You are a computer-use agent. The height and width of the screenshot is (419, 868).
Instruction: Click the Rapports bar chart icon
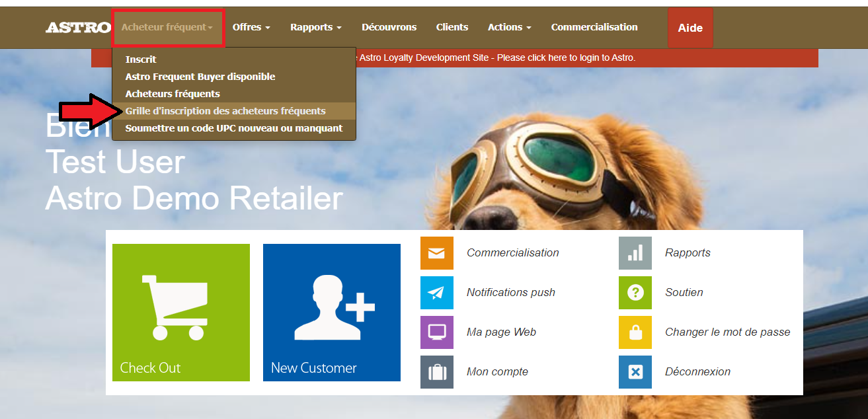point(635,253)
